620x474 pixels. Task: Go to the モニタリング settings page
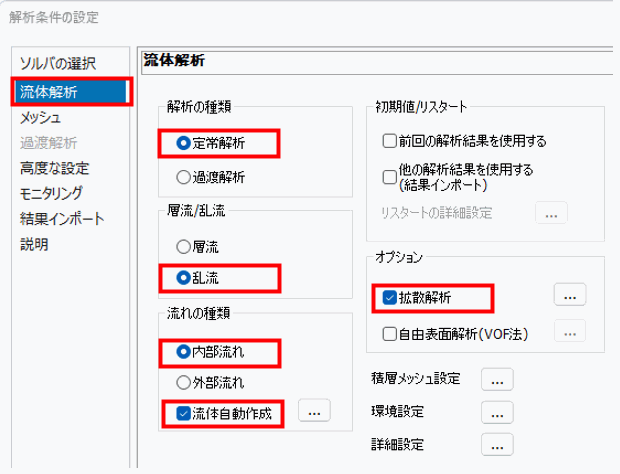coord(57,193)
